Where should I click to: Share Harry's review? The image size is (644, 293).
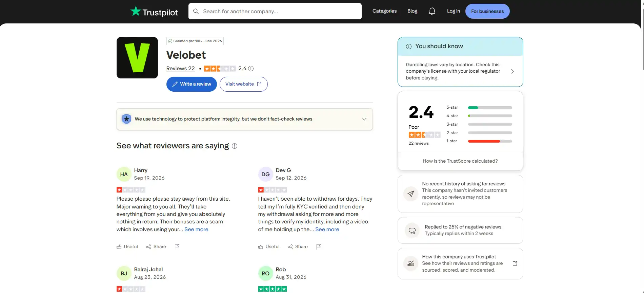156,247
